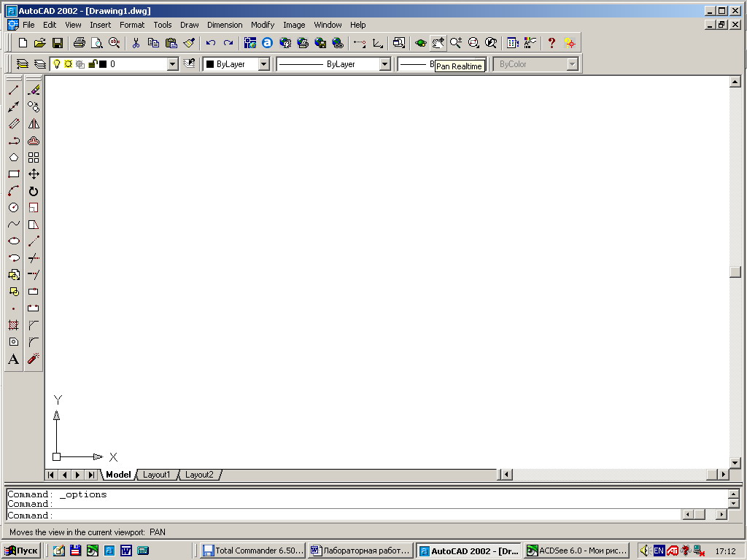The image size is (747, 560).
Task: Switch to Лабораторная работ Word taskbar button
Action: click(x=360, y=551)
